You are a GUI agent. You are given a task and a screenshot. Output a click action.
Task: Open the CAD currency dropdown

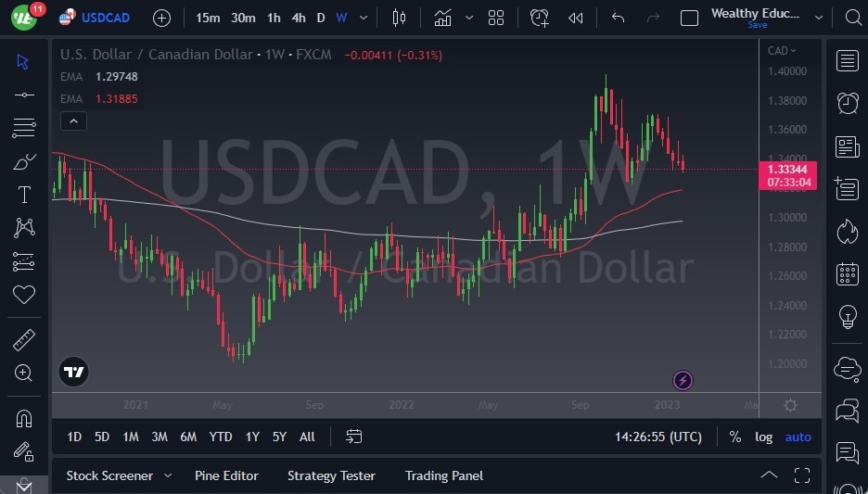tap(782, 51)
